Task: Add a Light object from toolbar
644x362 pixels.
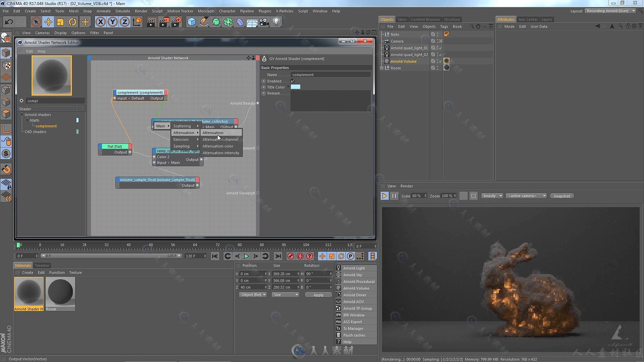Action: (x=276, y=22)
